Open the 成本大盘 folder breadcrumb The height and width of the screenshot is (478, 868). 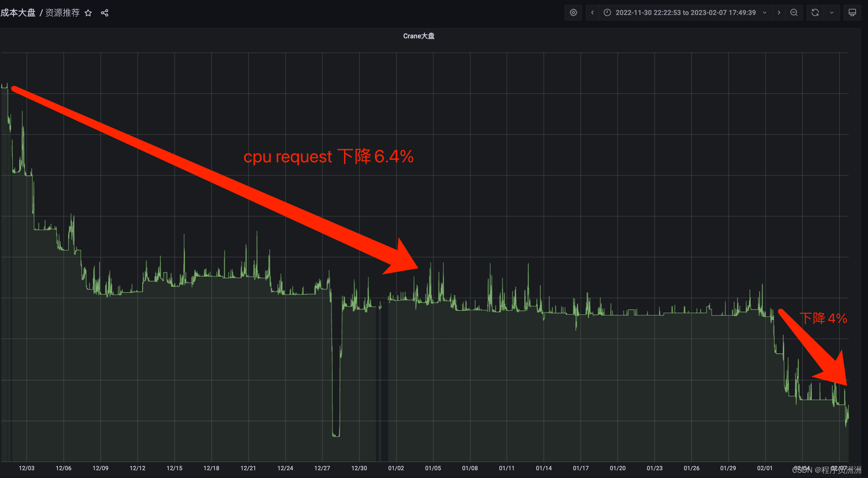18,13
